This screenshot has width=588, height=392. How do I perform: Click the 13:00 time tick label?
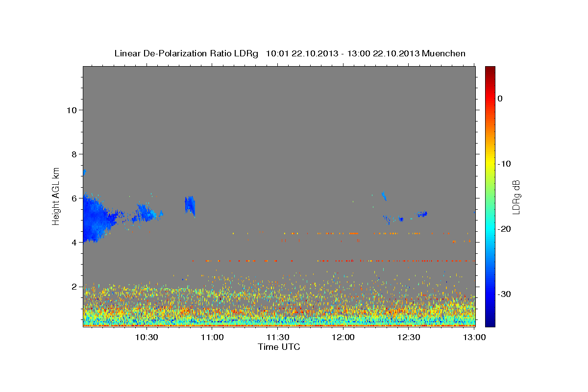pos(474,337)
